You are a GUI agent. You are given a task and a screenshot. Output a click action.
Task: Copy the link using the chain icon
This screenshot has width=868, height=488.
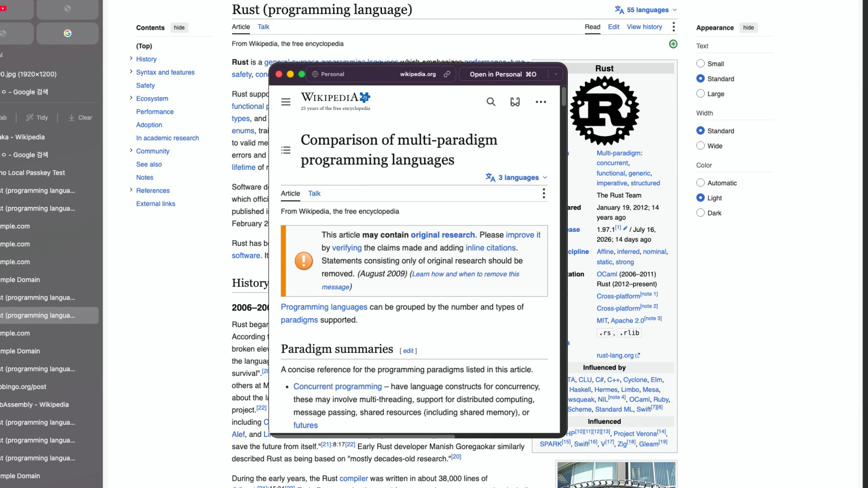447,74
